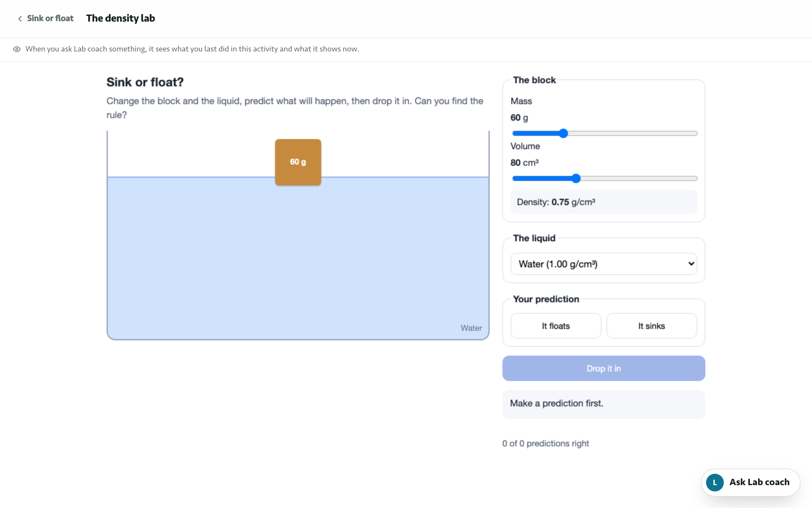
Task: Click the Density 0.75 g/cm³ readout
Action: click(x=604, y=202)
